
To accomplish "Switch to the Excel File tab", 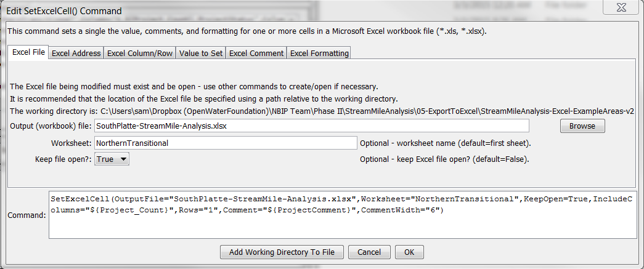I will 28,52.
